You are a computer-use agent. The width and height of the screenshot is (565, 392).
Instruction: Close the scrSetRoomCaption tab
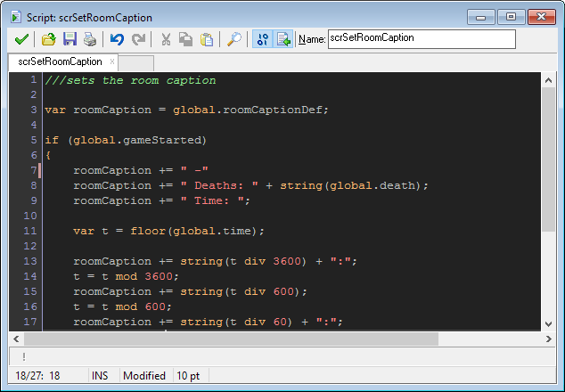112,62
